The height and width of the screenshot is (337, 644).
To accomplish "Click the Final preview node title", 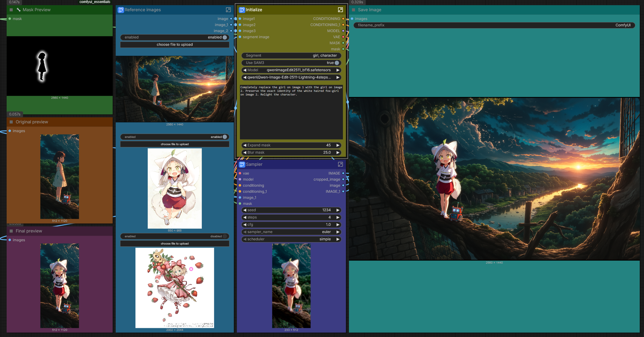I will pos(29,231).
